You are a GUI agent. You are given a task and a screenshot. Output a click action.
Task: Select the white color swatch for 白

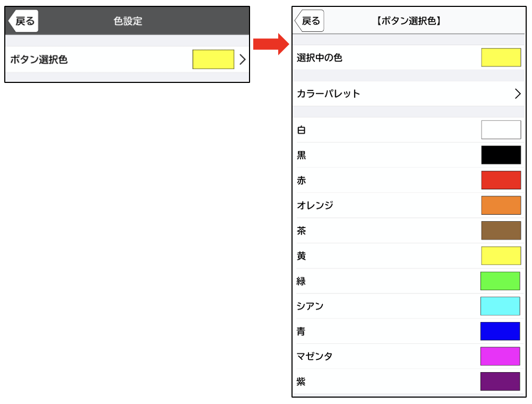[501, 130]
